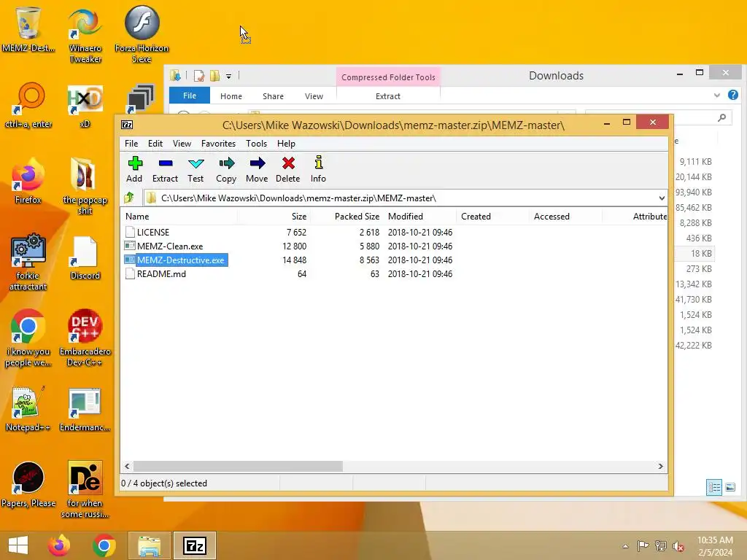Open the Explorer File tab
Viewport: 747px width, 560px height.
click(190, 96)
